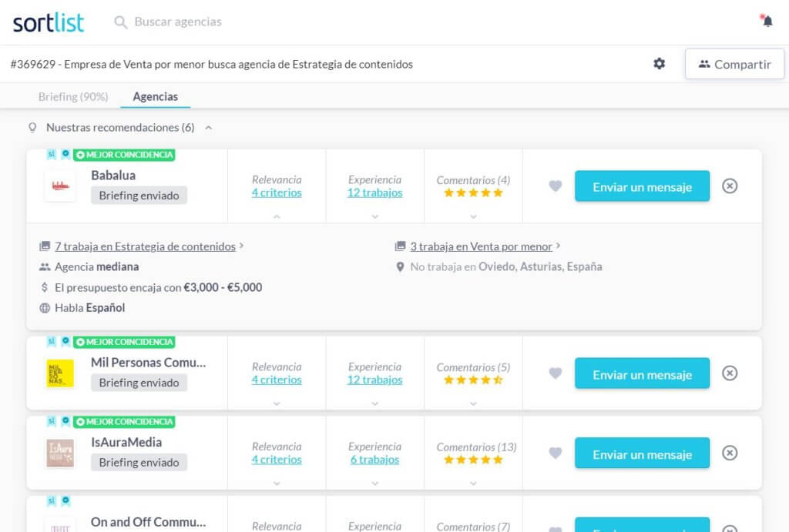Viewport: 789px width, 532px height.
Task: Click the lightbulb icon beside recommendations
Action: click(x=32, y=128)
